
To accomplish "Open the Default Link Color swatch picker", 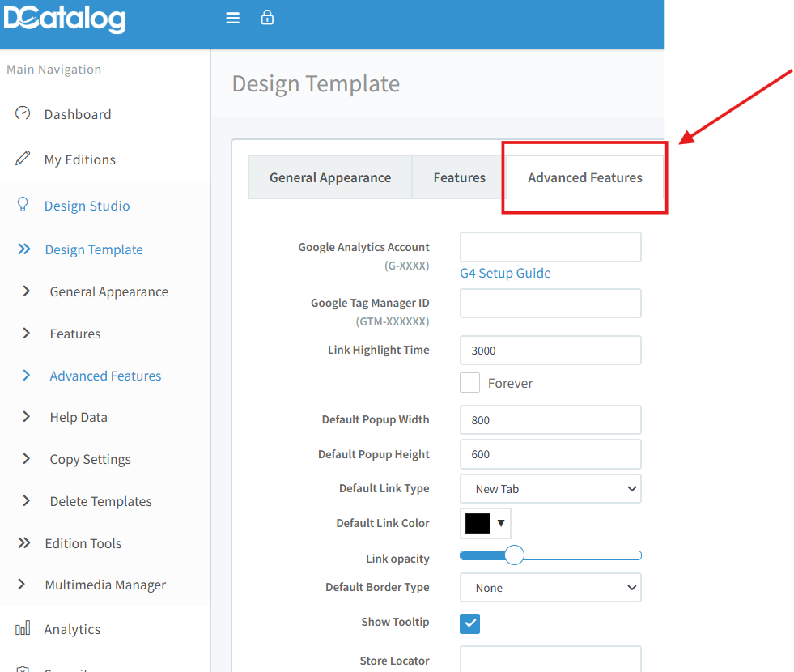I will point(486,523).
